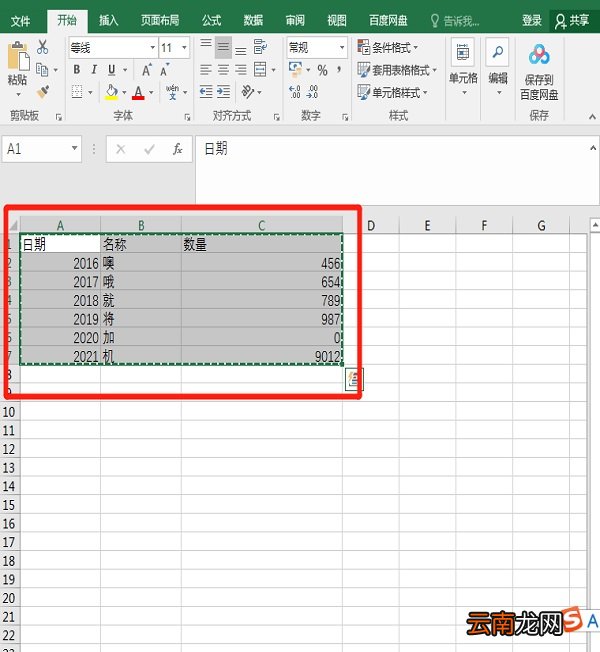
Task: Open the Cells (单元格) group menu
Action: click(463, 67)
